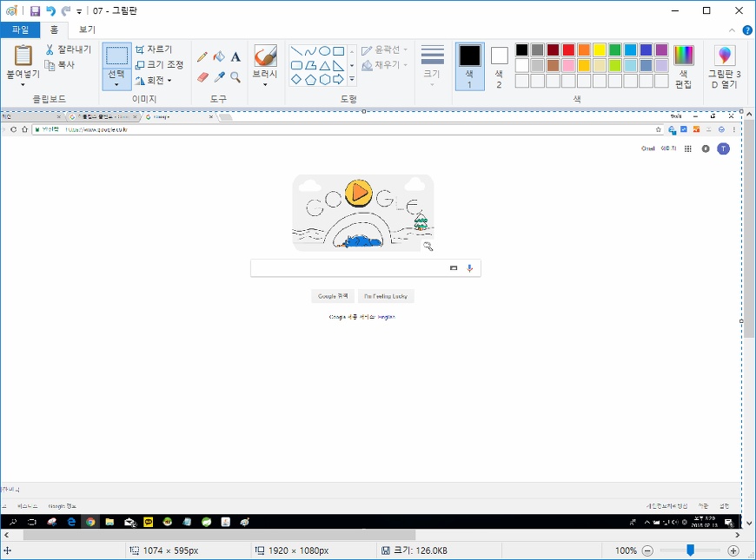This screenshot has width=756, height=560.
Task: Click the Paint help question mark icon
Action: click(x=746, y=30)
